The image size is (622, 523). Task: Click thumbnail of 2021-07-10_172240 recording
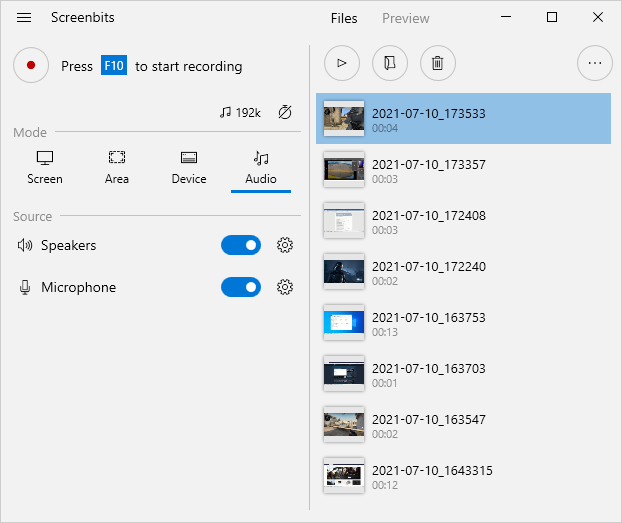pos(344,271)
